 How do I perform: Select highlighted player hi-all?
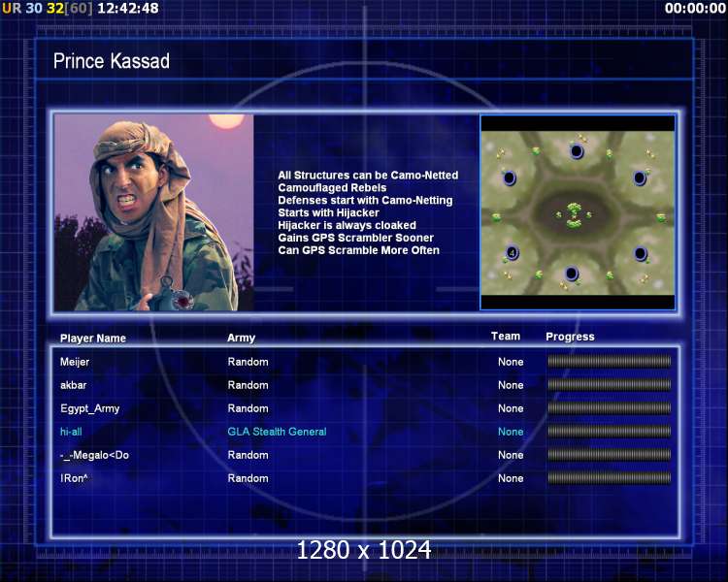(71, 432)
